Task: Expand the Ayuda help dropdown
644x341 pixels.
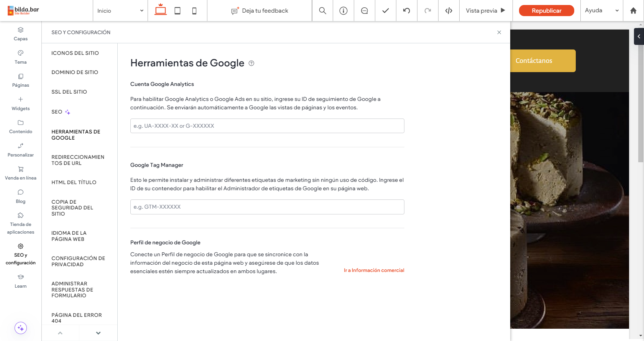Action: click(602, 11)
